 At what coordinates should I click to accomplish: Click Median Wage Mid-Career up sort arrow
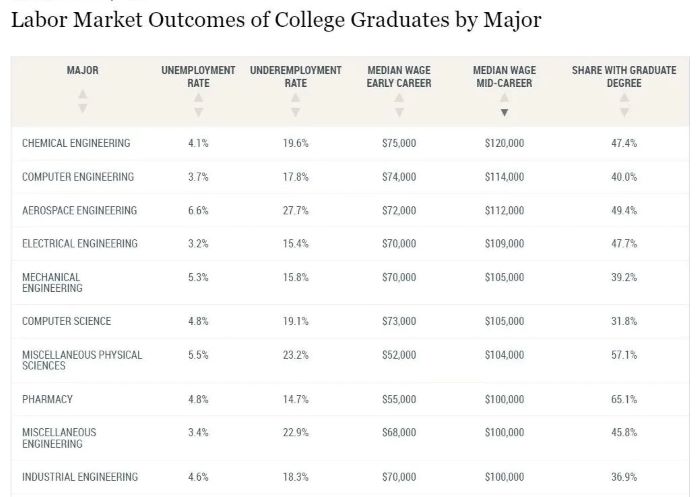coord(504,98)
